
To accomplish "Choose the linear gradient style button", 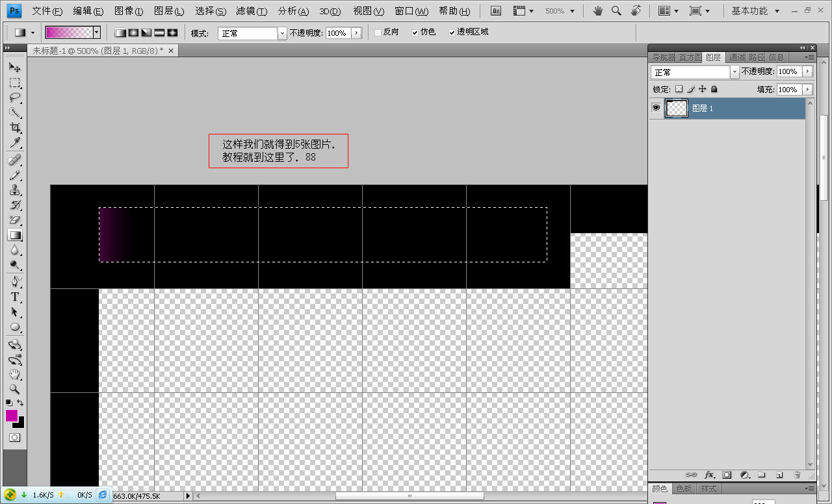I will tap(120, 32).
